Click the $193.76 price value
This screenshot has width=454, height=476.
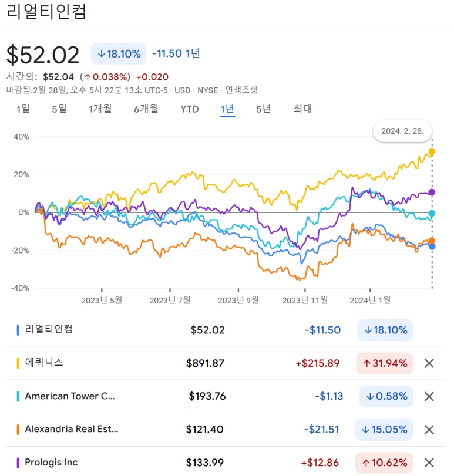tap(207, 396)
